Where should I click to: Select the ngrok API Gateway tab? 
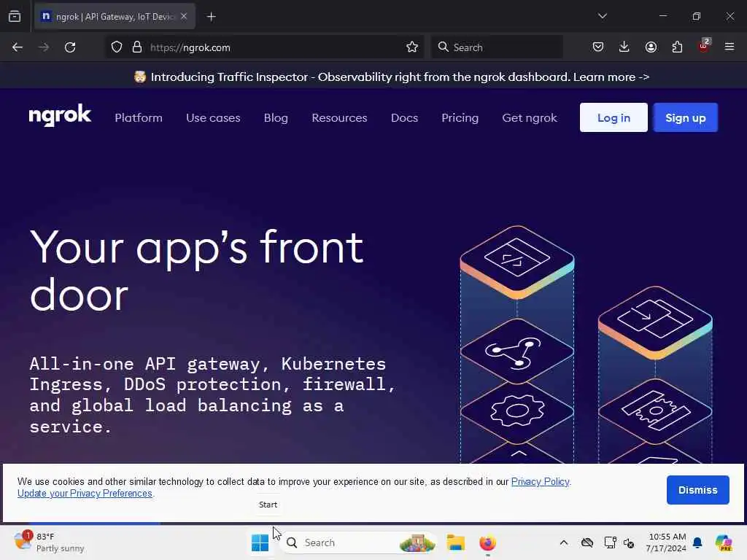pyautogui.click(x=115, y=17)
